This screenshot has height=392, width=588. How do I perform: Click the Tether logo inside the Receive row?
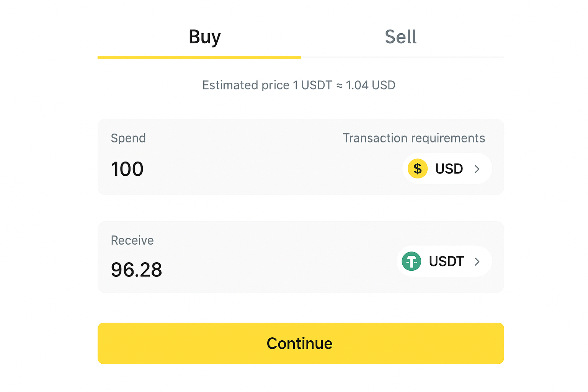(411, 261)
